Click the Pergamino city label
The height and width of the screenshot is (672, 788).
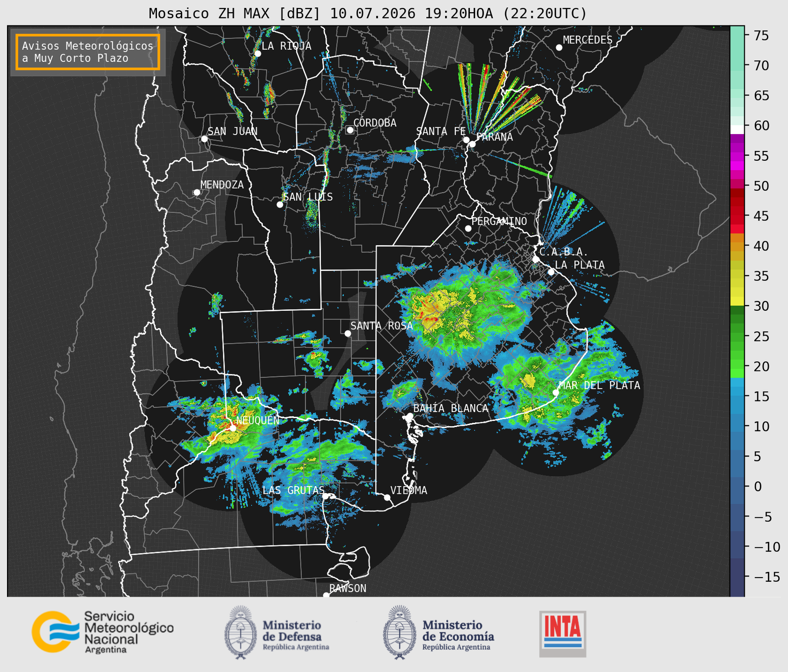click(499, 221)
